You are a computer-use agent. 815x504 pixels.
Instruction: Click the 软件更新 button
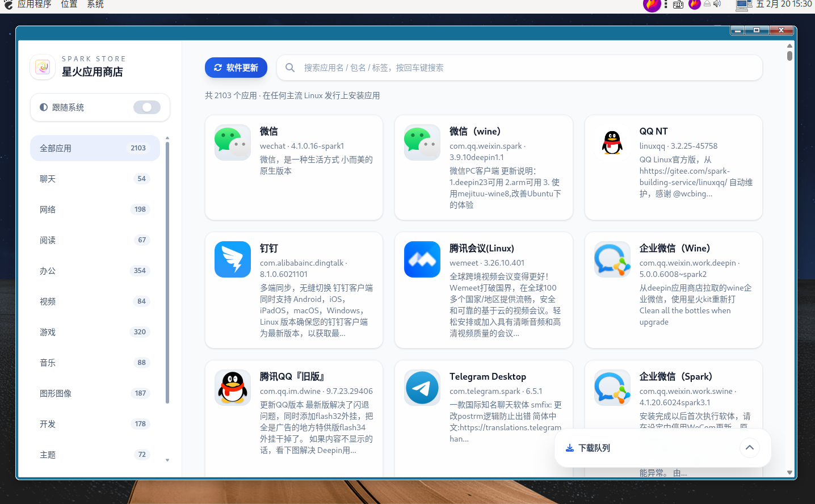coord(236,68)
